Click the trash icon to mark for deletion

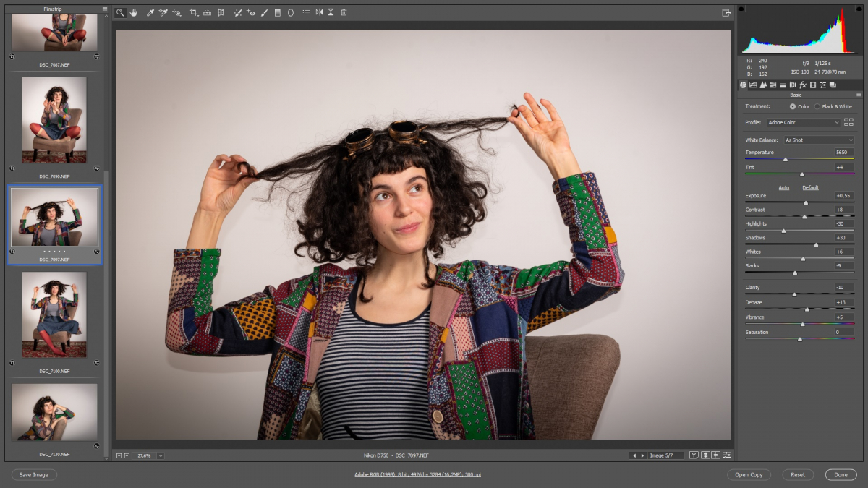click(344, 13)
